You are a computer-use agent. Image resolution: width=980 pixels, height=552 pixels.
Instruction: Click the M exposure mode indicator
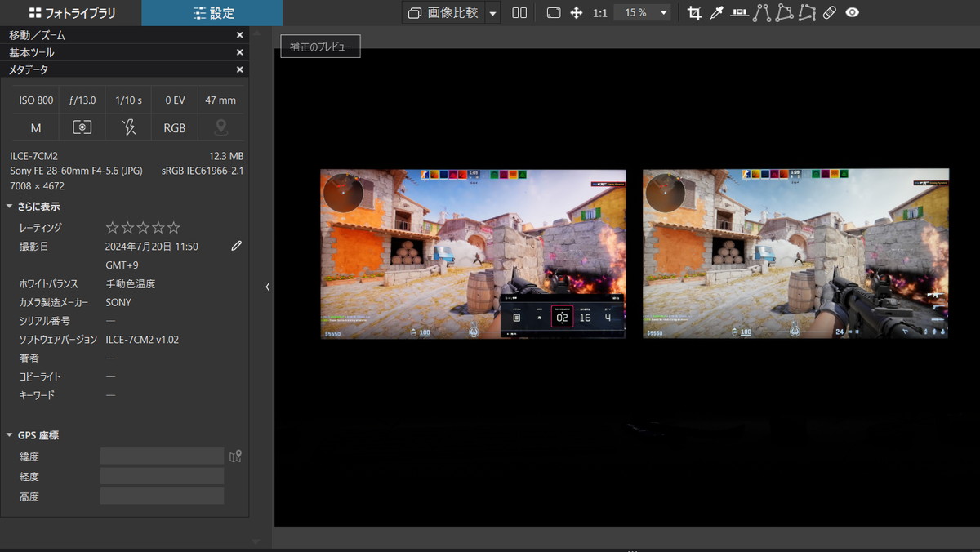tap(36, 128)
